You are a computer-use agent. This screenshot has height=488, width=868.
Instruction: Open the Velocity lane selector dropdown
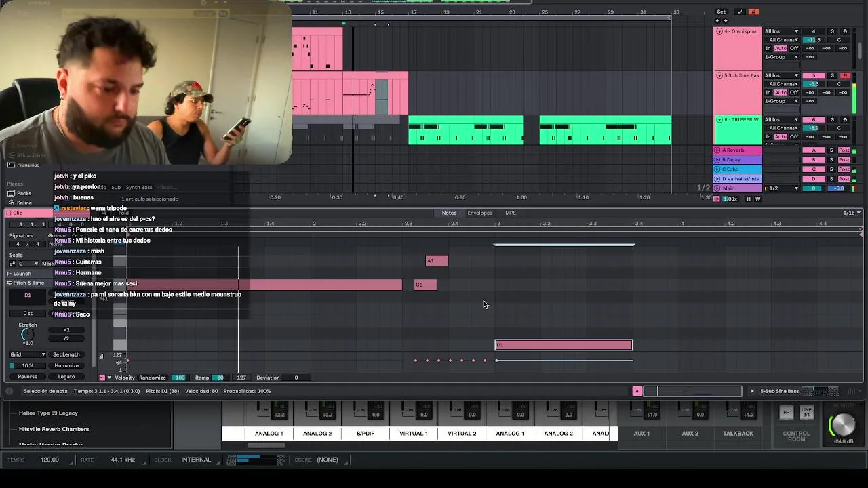coord(109,378)
